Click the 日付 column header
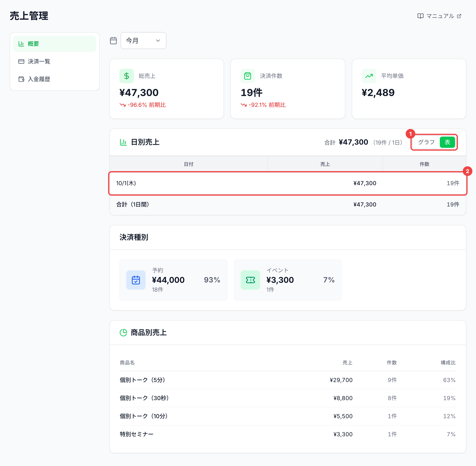476x466 pixels. (x=188, y=164)
